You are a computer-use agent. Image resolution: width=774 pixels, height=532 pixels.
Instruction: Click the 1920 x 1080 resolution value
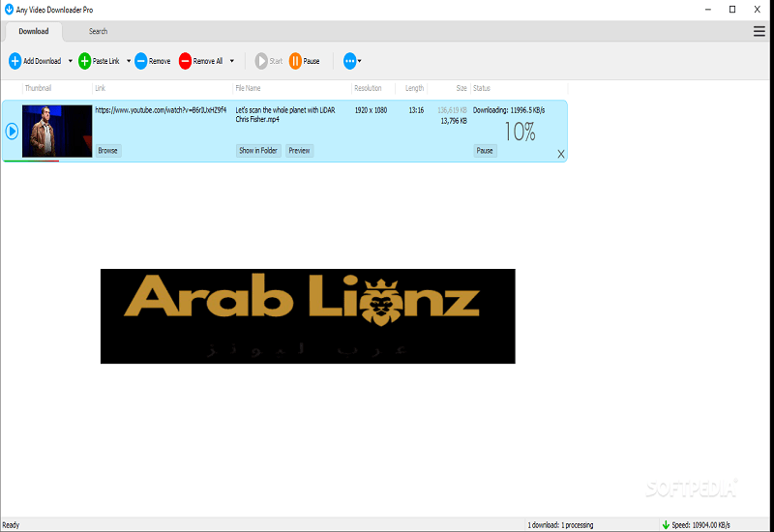click(x=371, y=110)
